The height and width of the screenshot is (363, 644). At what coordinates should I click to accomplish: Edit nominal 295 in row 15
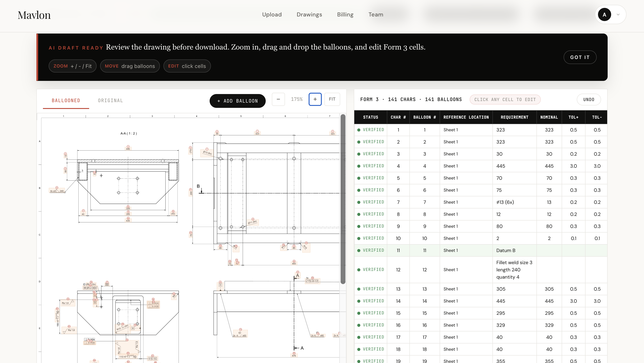(x=549, y=313)
